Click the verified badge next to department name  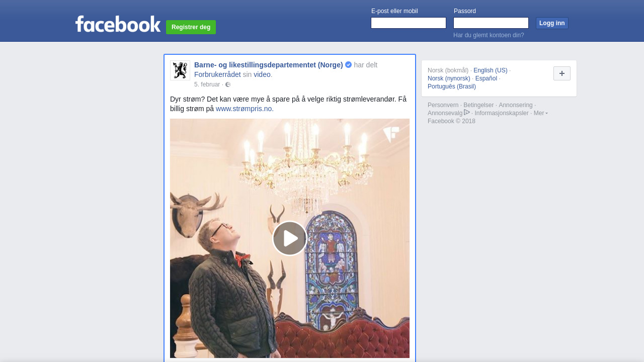point(348,65)
